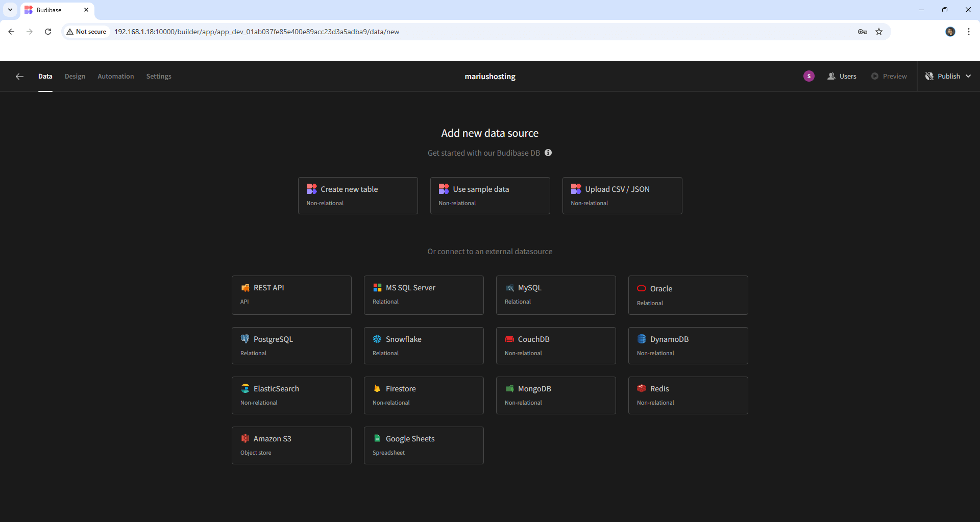980x522 pixels.
Task: Expand the Publish dropdown chevron
Action: click(x=968, y=77)
